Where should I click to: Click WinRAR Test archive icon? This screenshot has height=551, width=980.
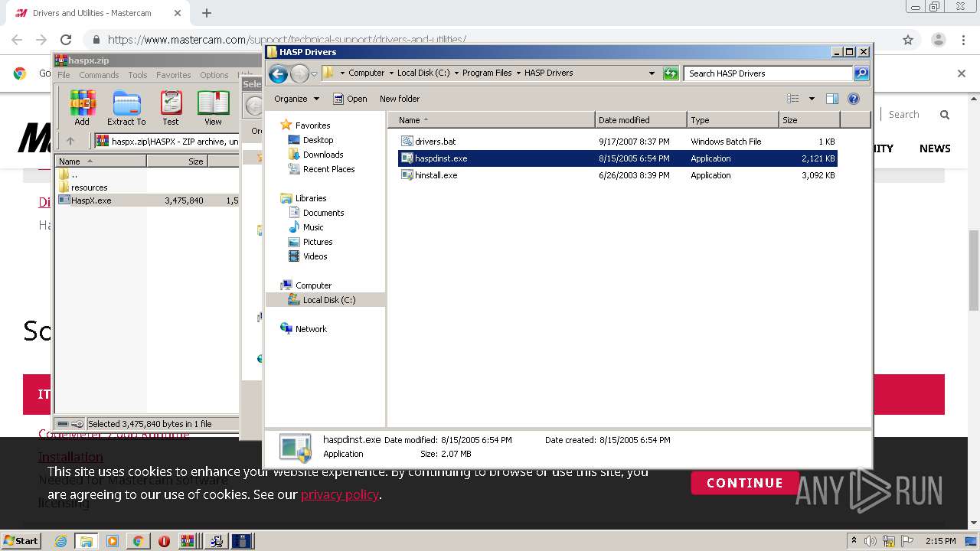[x=171, y=107]
